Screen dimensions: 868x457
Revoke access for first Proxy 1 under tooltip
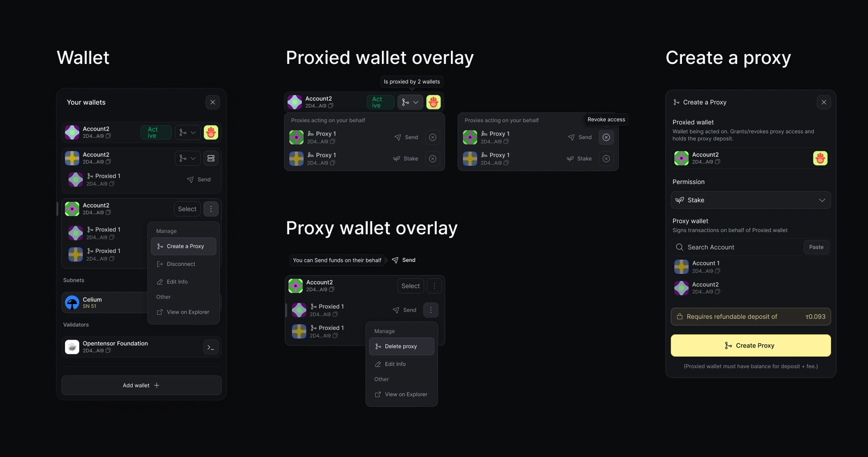606,137
